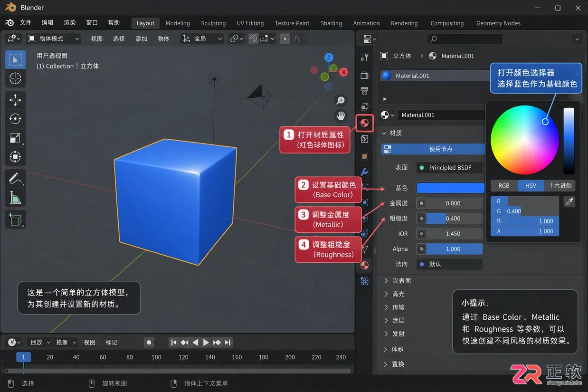Jump to the timeline end frame
The image size is (588, 392).
pos(228,342)
